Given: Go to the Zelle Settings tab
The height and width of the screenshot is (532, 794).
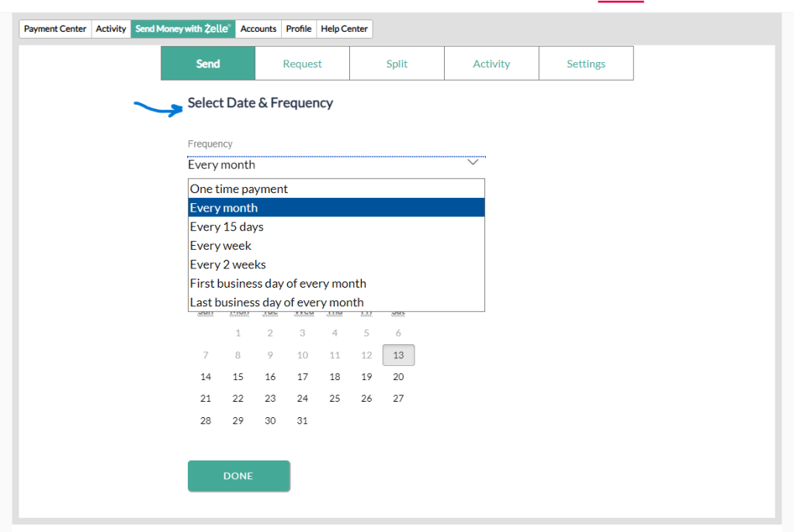Looking at the screenshot, I should [x=586, y=64].
